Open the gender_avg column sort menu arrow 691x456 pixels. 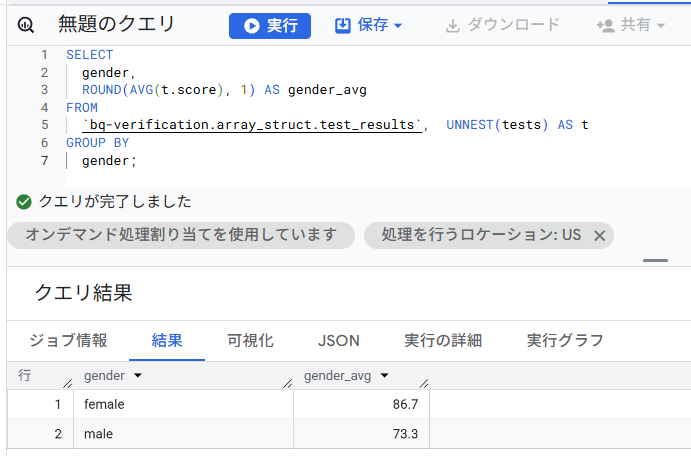(x=385, y=376)
